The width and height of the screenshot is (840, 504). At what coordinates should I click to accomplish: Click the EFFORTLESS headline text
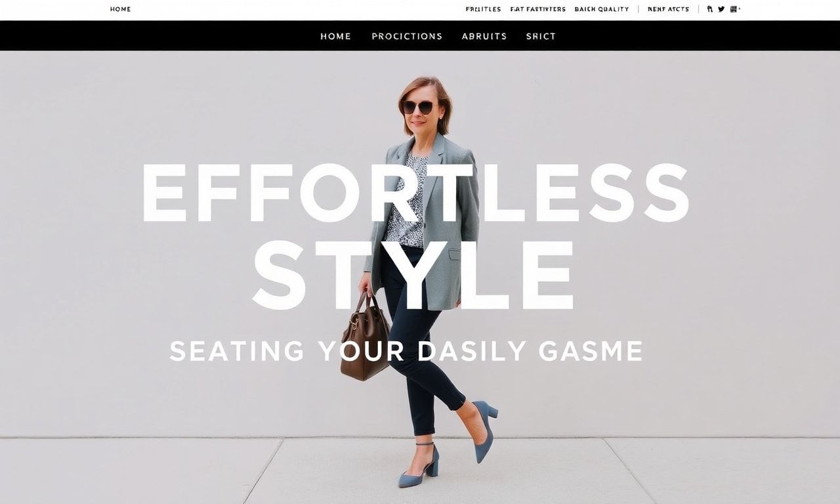pos(415,193)
